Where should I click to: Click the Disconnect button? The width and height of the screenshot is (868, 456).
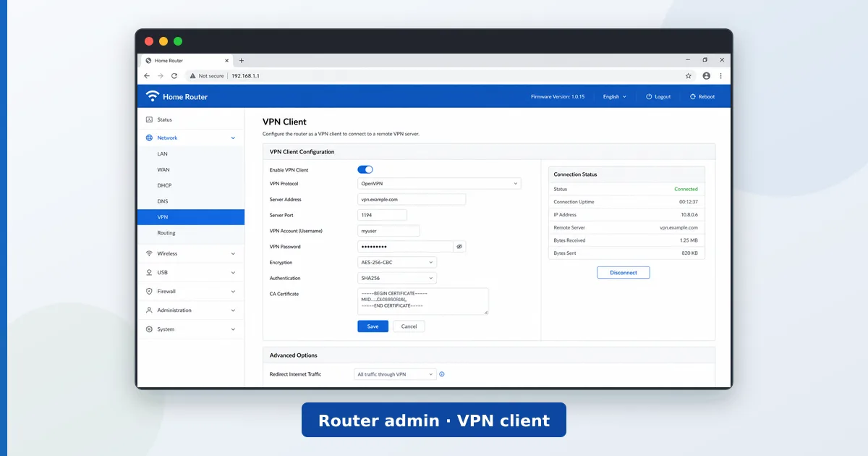tap(624, 273)
